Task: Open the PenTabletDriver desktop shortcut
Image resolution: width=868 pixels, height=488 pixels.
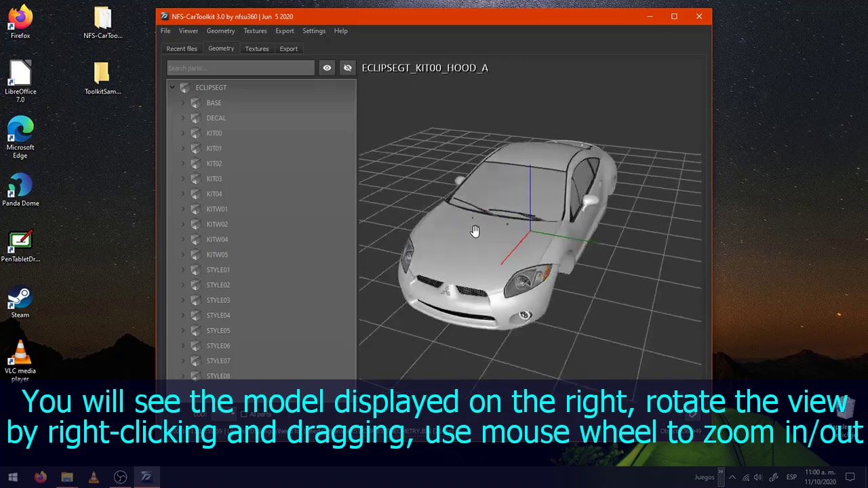Action: tap(20, 247)
